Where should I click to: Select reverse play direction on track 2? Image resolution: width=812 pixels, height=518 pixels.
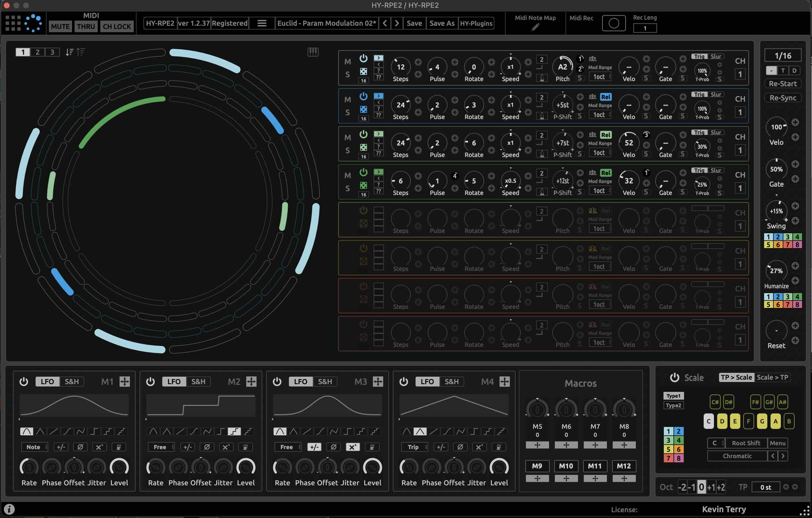[x=378, y=102]
